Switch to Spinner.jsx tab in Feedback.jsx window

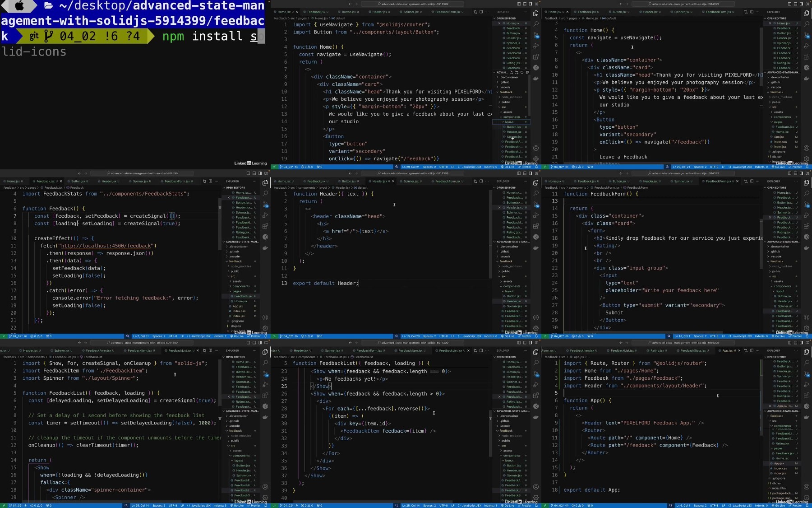pyautogui.click(x=141, y=181)
